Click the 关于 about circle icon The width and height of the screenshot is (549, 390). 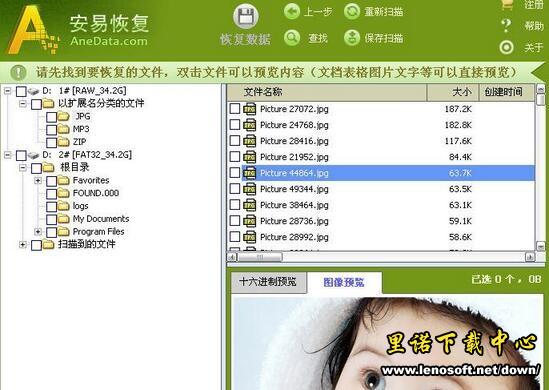point(506,47)
